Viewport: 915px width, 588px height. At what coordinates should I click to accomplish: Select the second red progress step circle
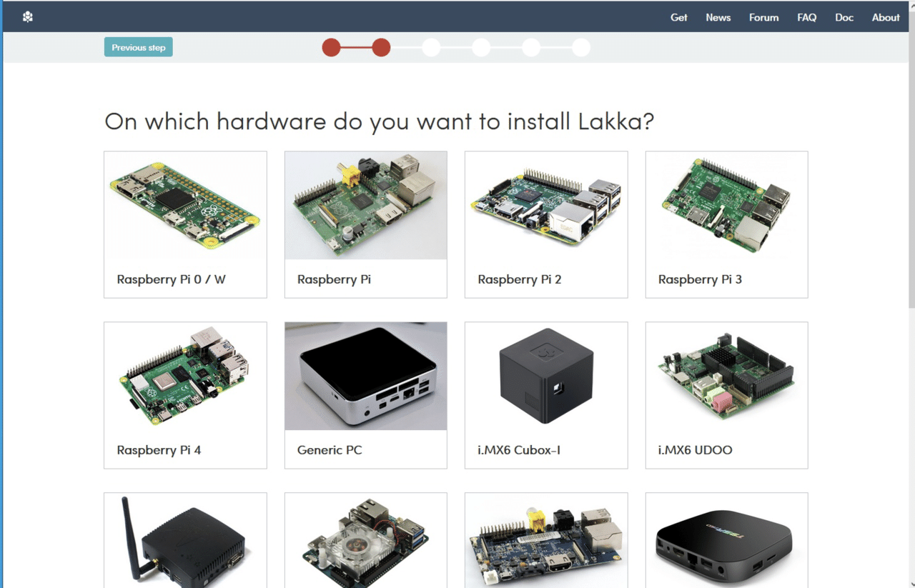click(381, 48)
